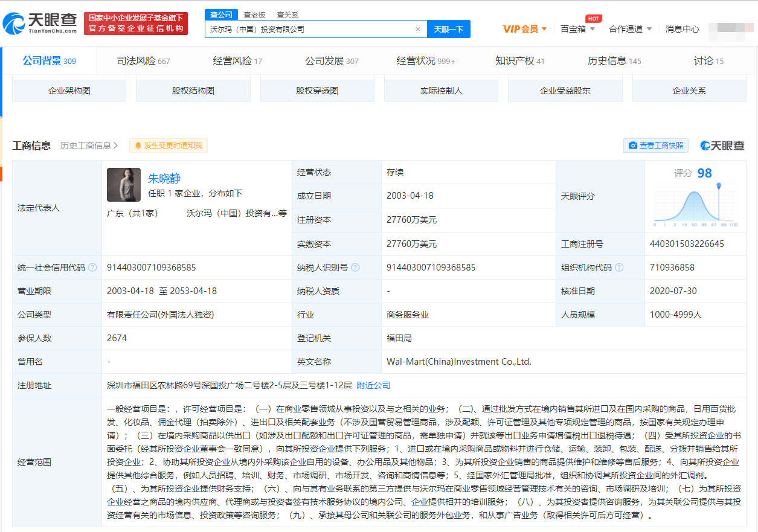This screenshot has height=532, width=758.
Task: View 企业受益股东
Action: (x=565, y=91)
